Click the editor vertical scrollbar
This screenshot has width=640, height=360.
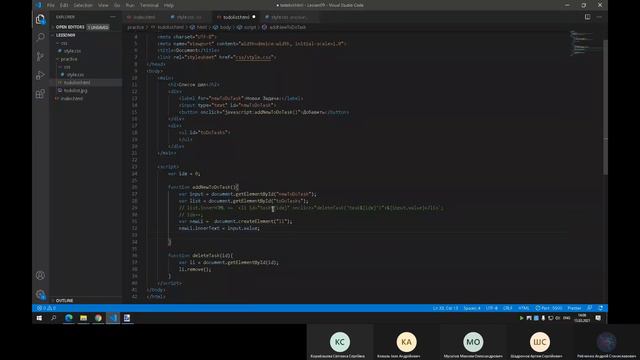[605, 107]
